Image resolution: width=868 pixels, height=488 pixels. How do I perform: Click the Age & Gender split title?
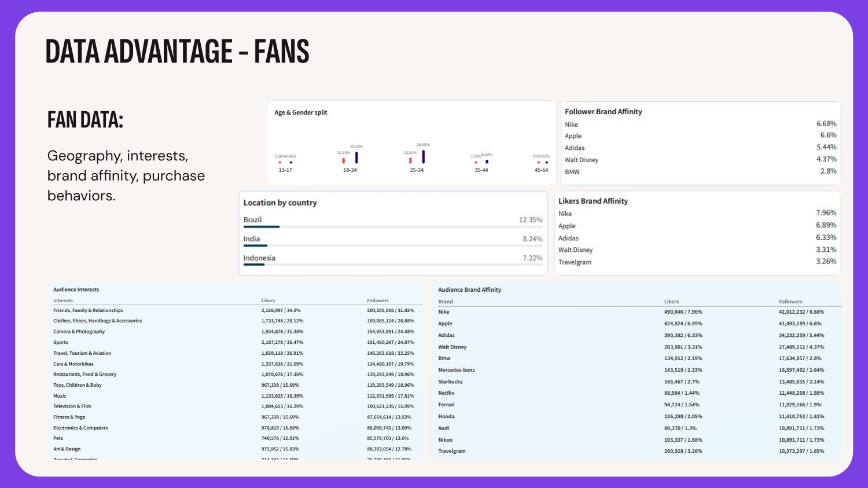click(300, 113)
